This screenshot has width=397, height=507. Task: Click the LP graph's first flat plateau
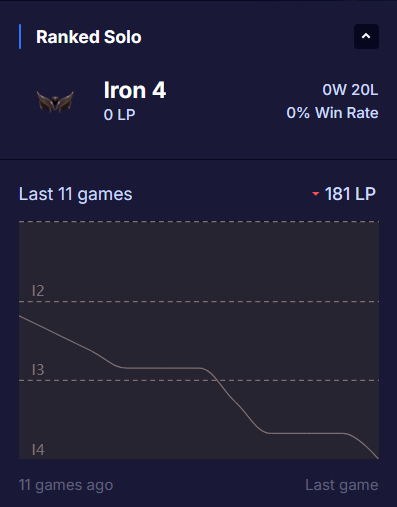162,368
